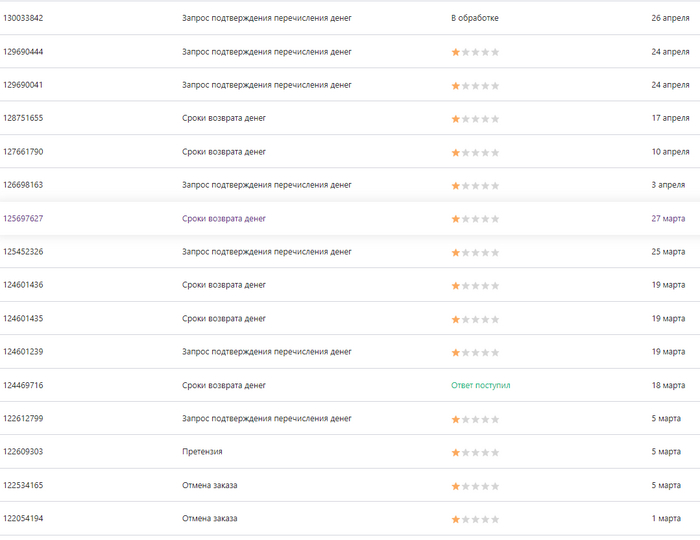Click the stars in the 125697627 row
Image resolution: width=700 pixels, height=540 pixels.
pyautogui.click(x=475, y=219)
